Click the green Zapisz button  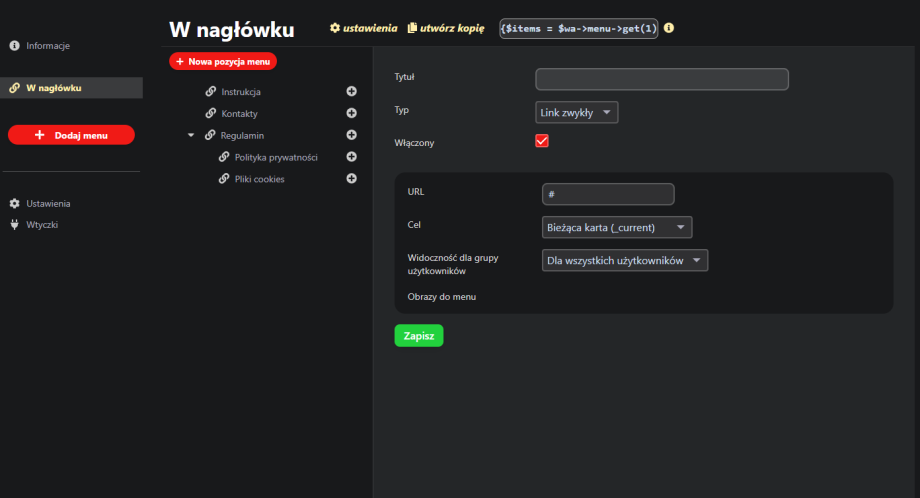418,336
